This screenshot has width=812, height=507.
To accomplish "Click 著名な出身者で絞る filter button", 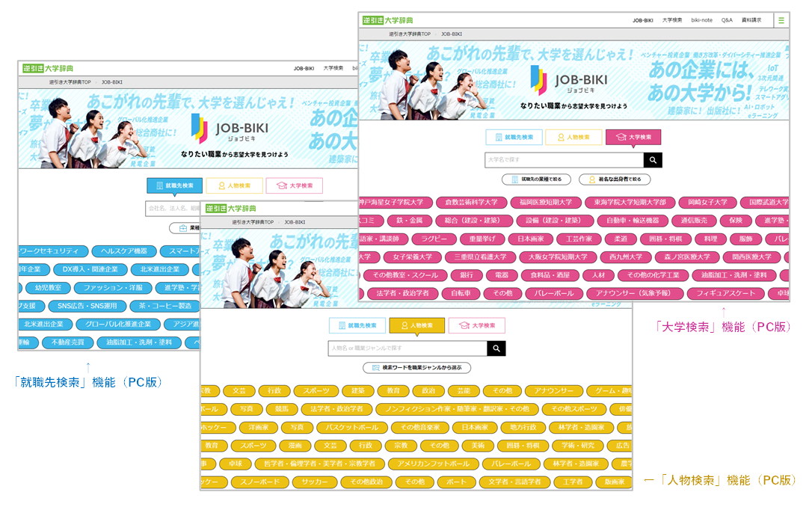I will [x=615, y=179].
